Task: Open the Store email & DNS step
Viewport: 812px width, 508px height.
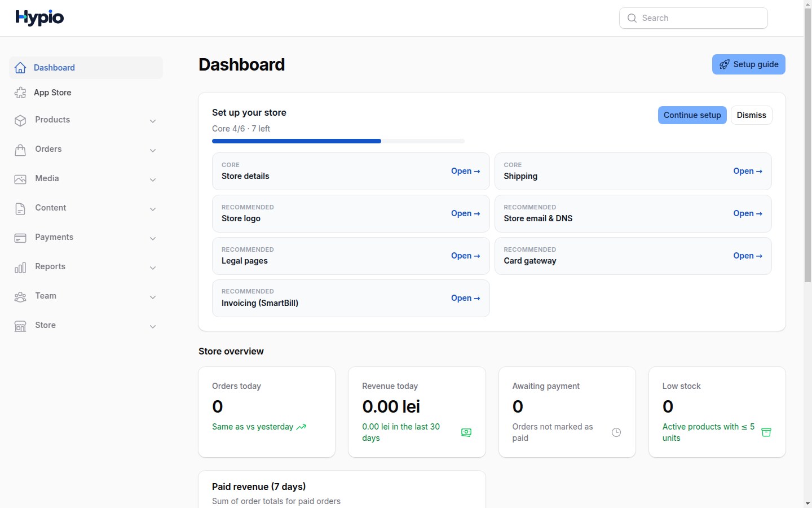Action: (x=633, y=213)
